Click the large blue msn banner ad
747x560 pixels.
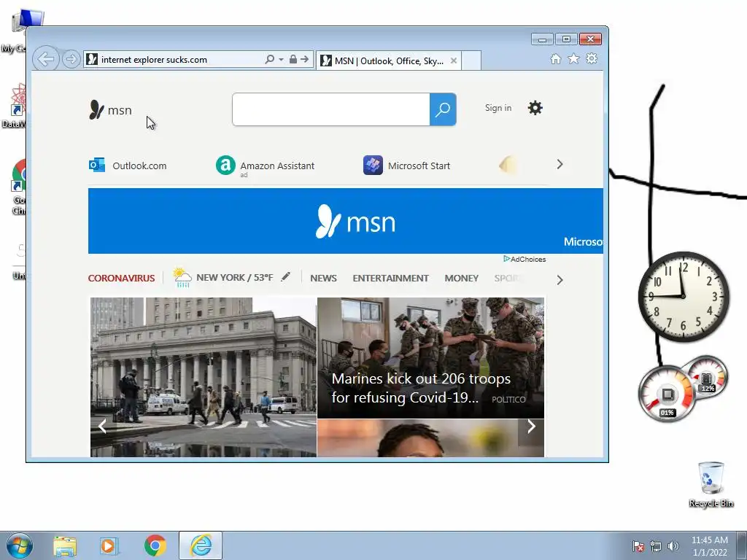345,221
